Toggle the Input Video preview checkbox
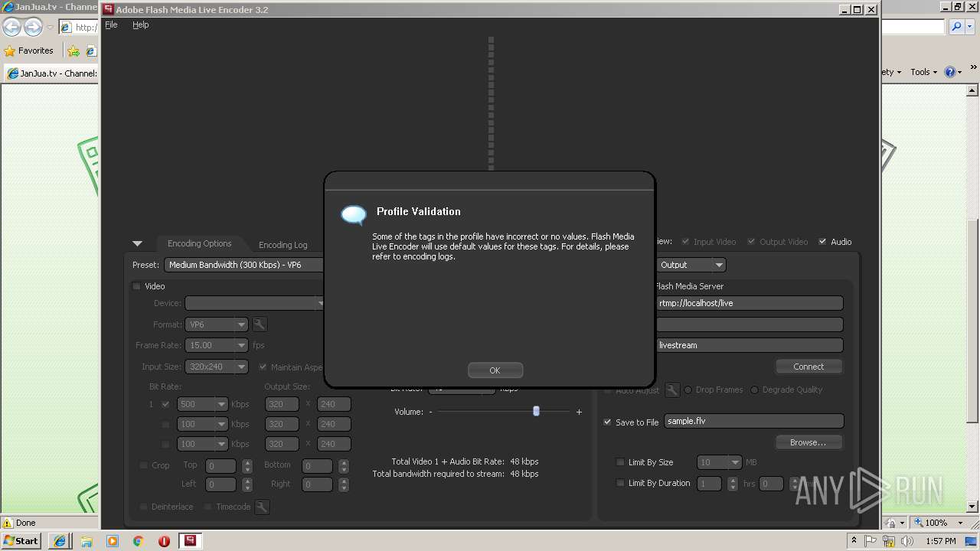The width and height of the screenshot is (980, 551). (x=686, y=242)
